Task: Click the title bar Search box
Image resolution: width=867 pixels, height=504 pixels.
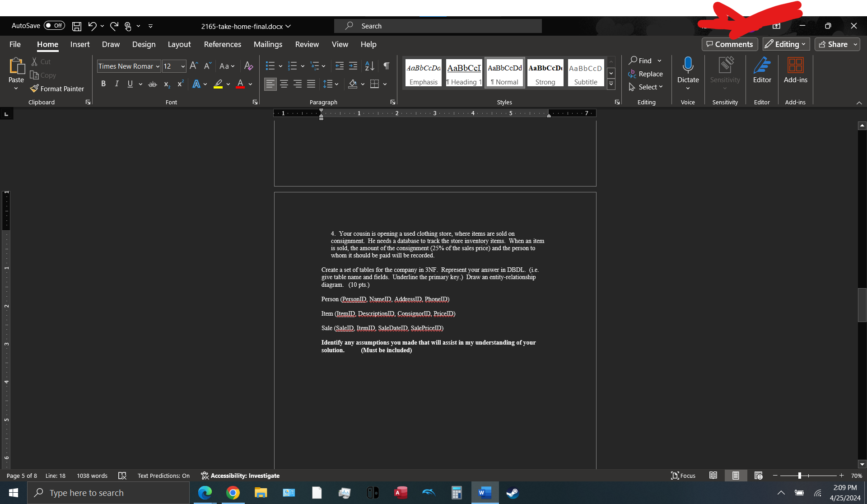Action: pos(438,26)
